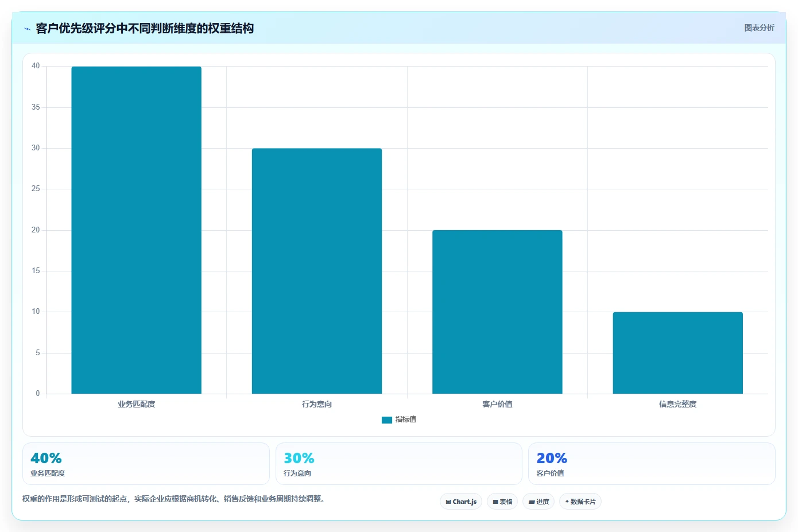Click the 业务匹配度 bar in chart
Screen dimensions: 798x532
[136, 230]
